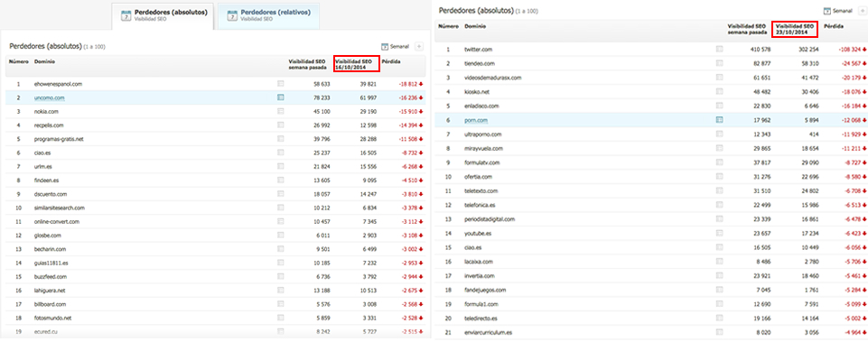This screenshot has height=342, width=868.
Task: Click row icon for dscuento.com
Action: [x=281, y=194]
